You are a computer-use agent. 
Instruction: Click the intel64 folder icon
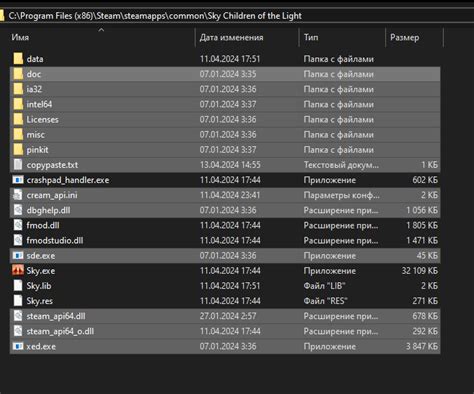click(x=18, y=104)
